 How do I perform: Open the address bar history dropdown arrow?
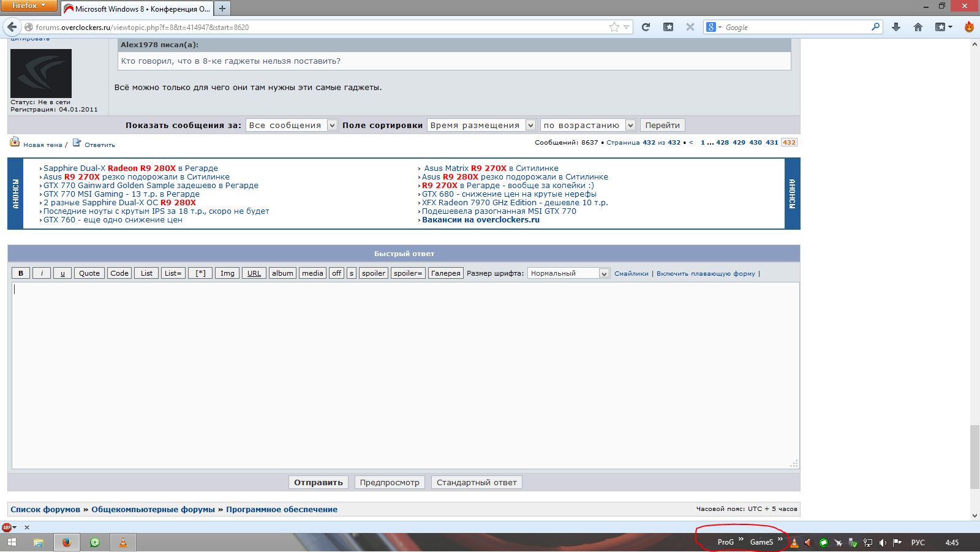[626, 27]
